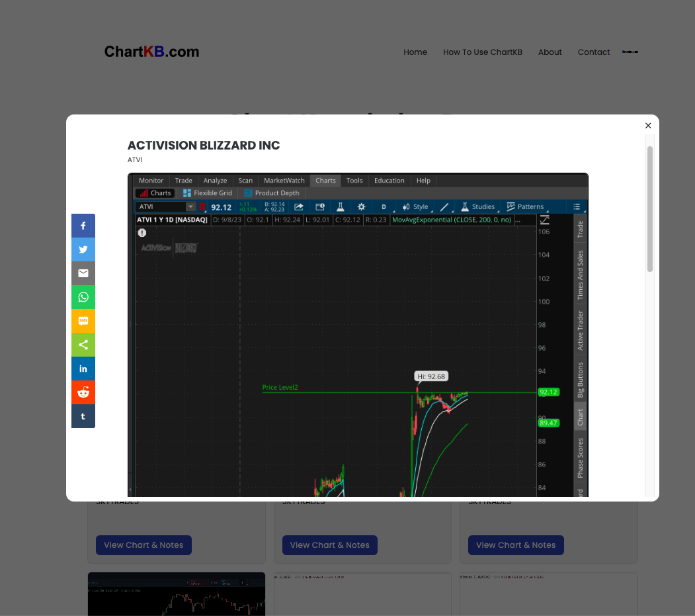Open the Contact page

[594, 52]
